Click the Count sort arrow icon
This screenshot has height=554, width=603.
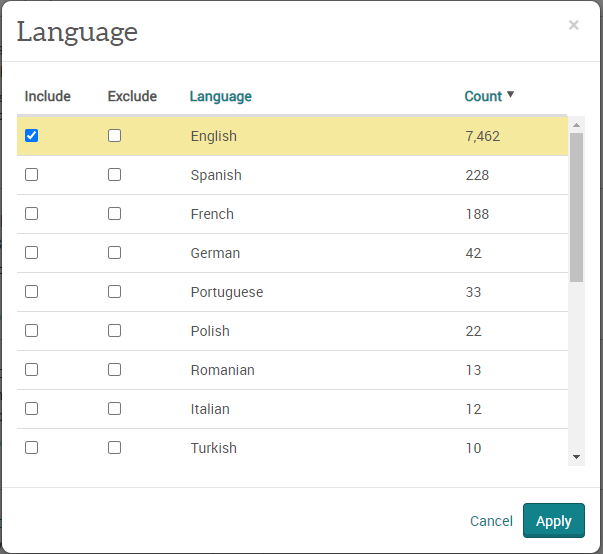pyautogui.click(x=510, y=94)
